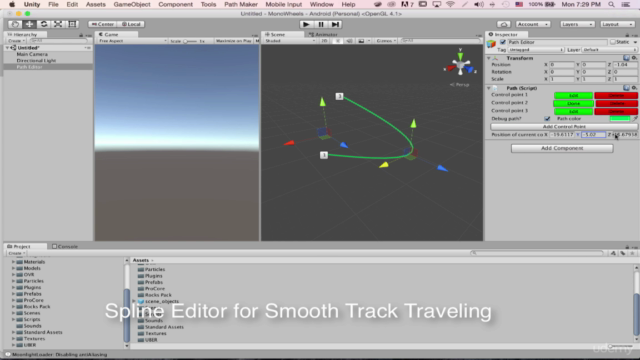Click the volume icon in menu bar
Viewport: 640px width, 360px height.
(479, 4)
